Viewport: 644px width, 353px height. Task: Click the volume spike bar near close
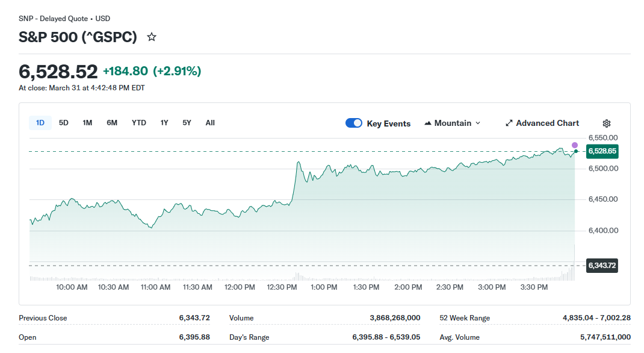574,263
